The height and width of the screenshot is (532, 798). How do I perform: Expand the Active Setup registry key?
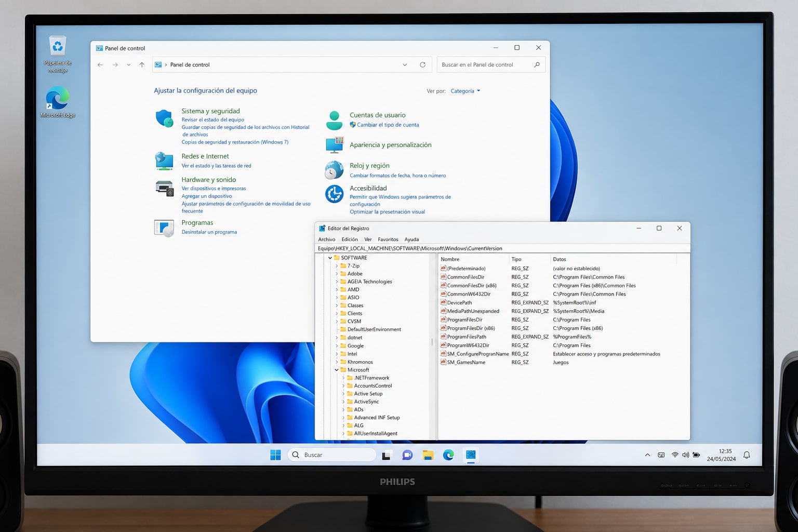pos(343,394)
